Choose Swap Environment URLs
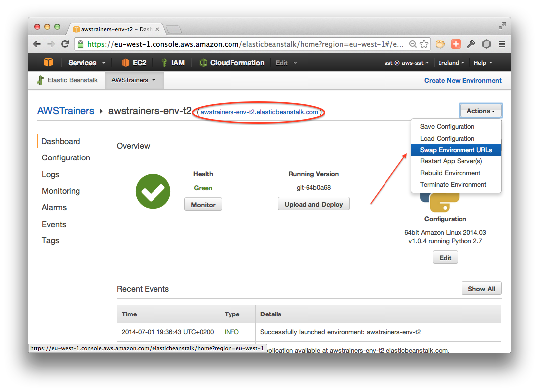This screenshot has width=539, height=392. tap(456, 150)
